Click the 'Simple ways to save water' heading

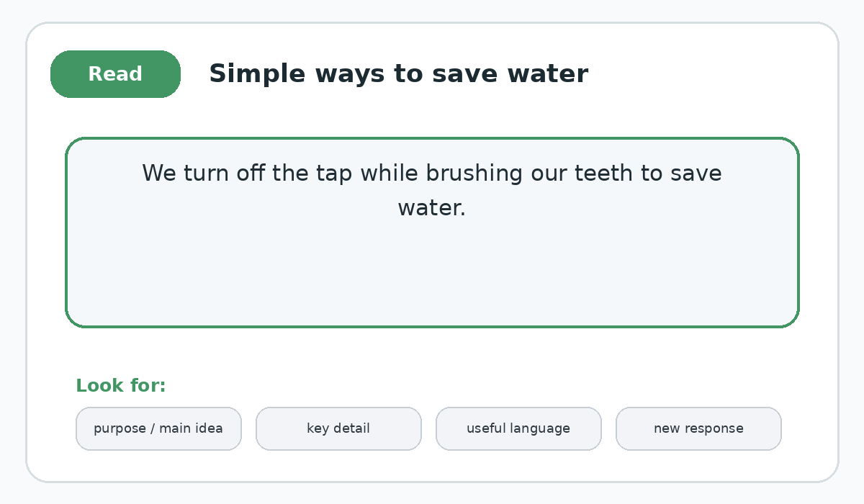click(x=398, y=74)
